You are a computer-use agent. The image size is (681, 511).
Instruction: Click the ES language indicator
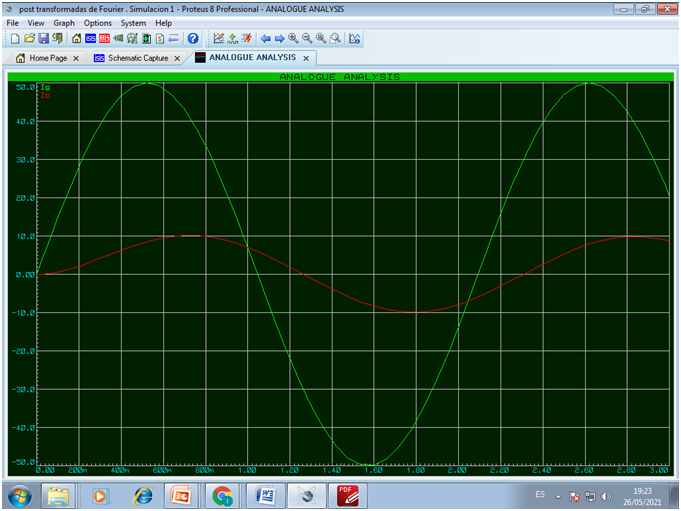coord(540,495)
